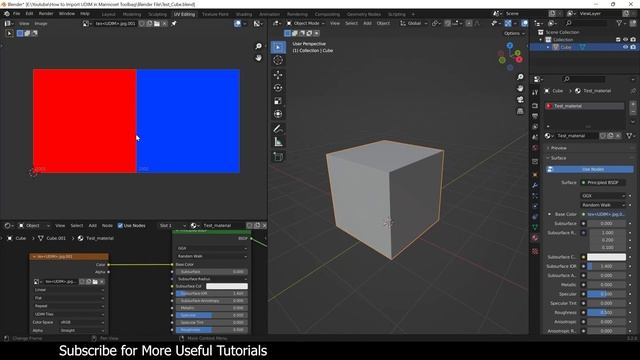Click the zoom magnifier in 3D viewport
640x360 pixels.
coord(520,77)
